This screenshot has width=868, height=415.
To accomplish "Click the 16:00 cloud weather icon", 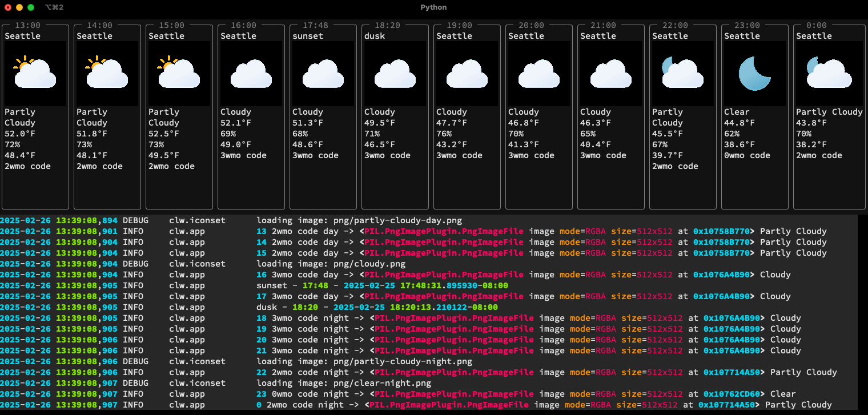I will pos(251,74).
